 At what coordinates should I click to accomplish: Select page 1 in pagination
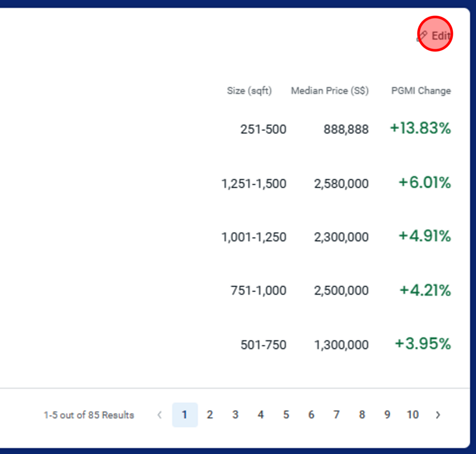(x=185, y=415)
